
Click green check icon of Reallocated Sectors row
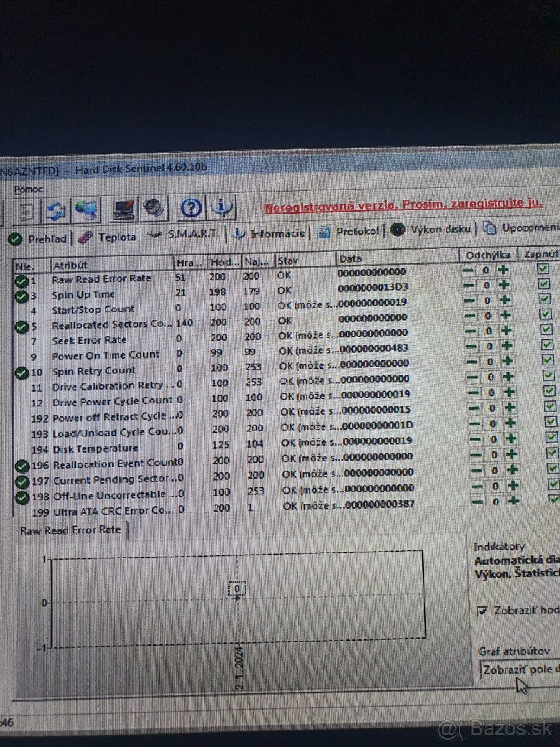coord(21,326)
